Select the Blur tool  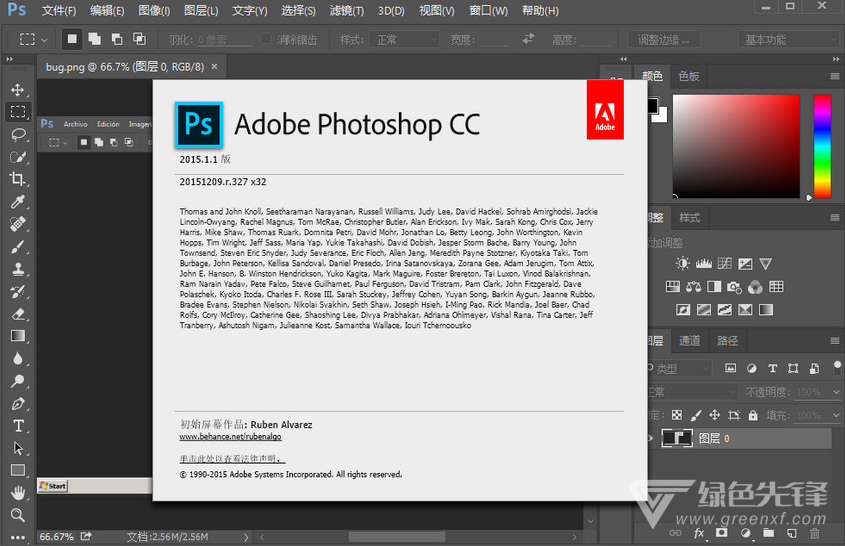click(x=18, y=358)
